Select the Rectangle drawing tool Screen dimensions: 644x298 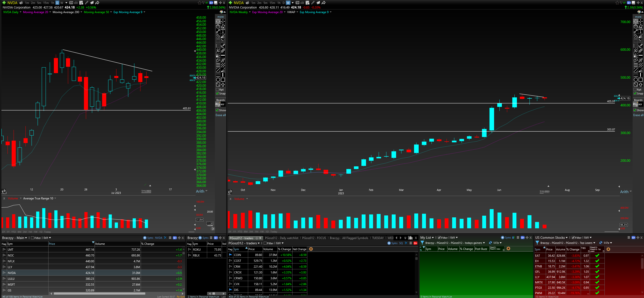(x=222, y=80)
